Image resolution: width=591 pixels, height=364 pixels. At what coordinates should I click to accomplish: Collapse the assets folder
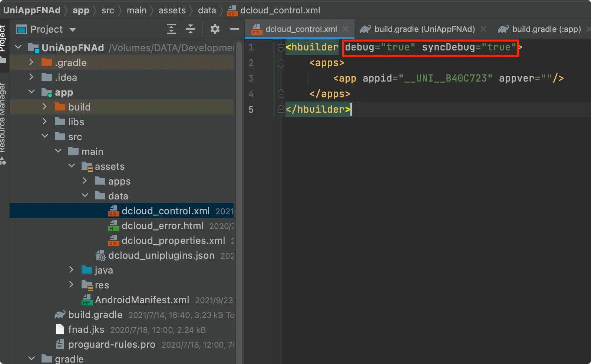pyautogui.click(x=72, y=166)
